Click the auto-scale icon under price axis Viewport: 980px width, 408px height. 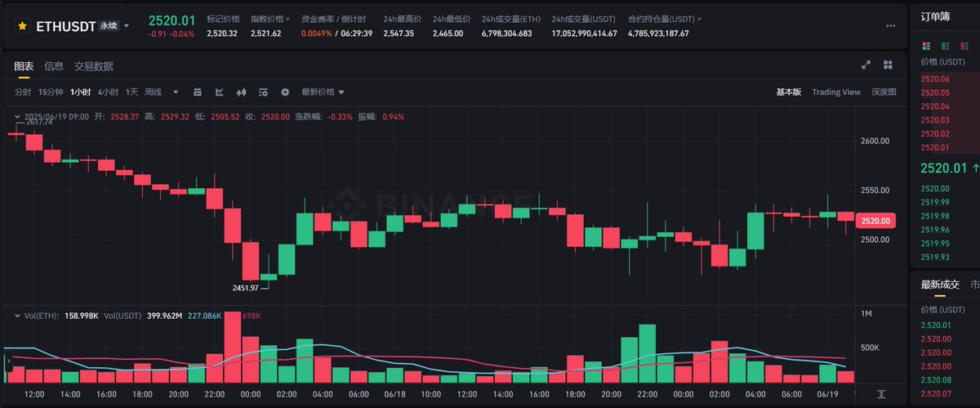coord(881,394)
